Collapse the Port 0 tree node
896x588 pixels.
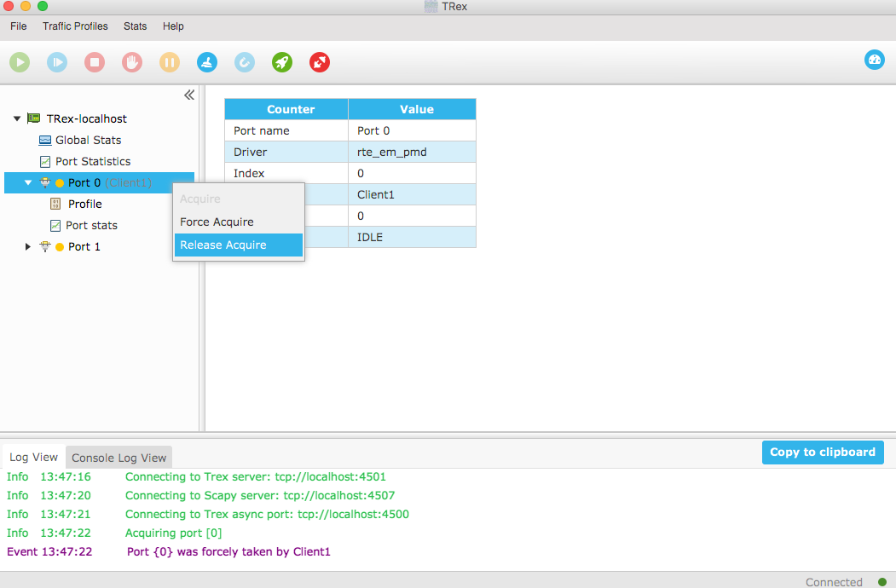pyautogui.click(x=28, y=183)
